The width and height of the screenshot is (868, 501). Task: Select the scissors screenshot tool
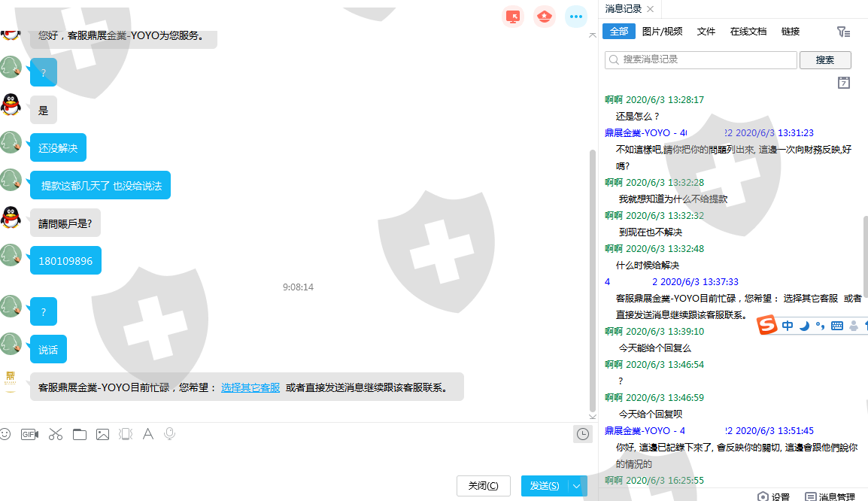[56, 434]
